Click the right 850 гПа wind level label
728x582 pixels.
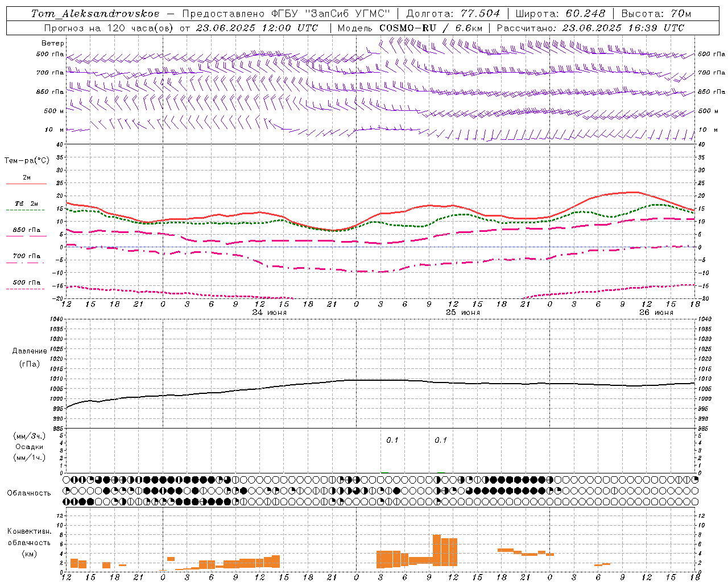tap(711, 92)
